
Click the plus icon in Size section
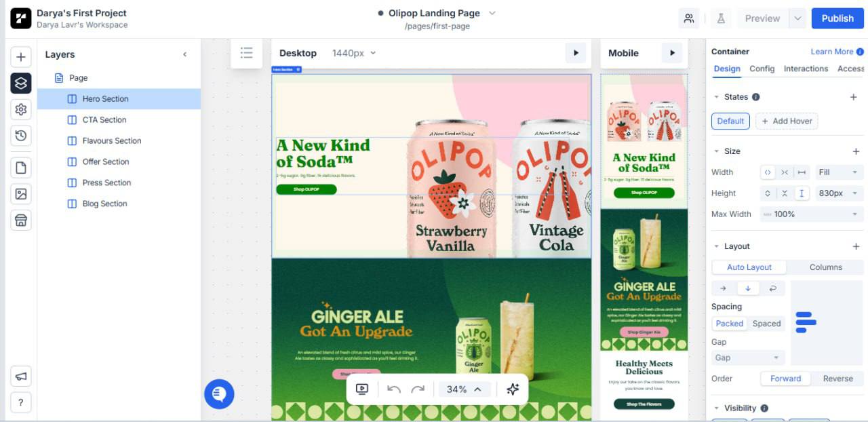click(x=856, y=151)
